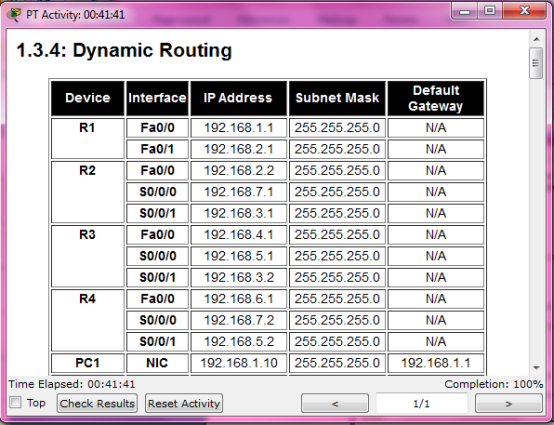
Task: Maximize the PT Activity window
Action: pyautogui.click(x=490, y=11)
